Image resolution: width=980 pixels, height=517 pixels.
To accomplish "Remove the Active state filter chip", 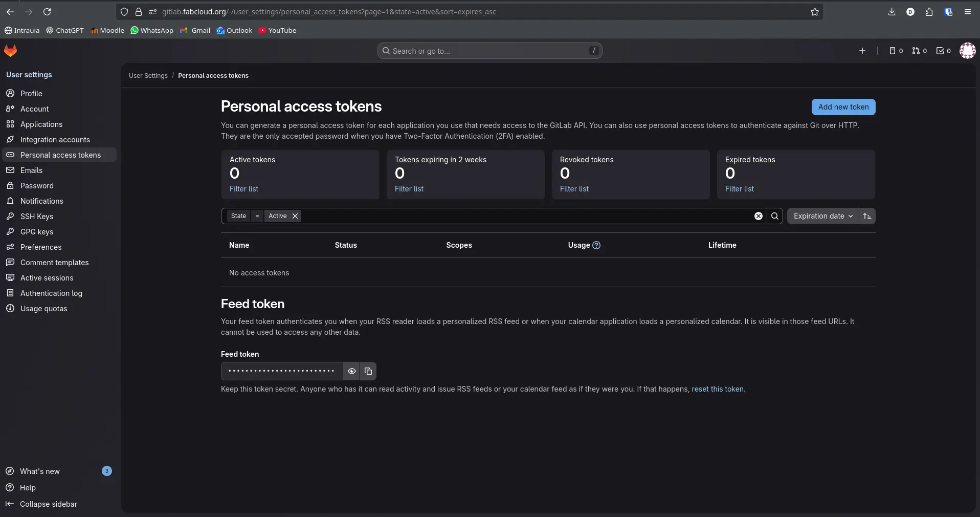I will pyautogui.click(x=295, y=216).
